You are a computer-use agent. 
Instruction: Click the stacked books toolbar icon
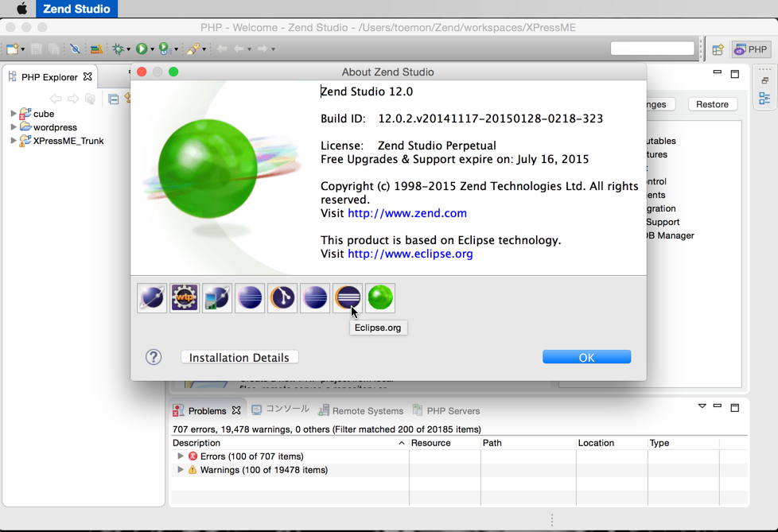coord(96,49)
